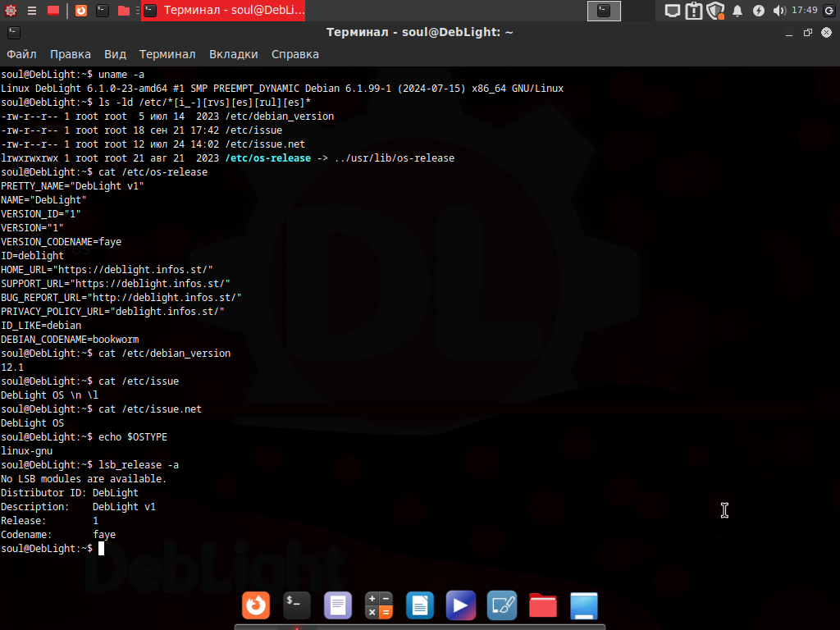
Task: Open the clipboard manager tray icon
Action: tap(694, 11)
